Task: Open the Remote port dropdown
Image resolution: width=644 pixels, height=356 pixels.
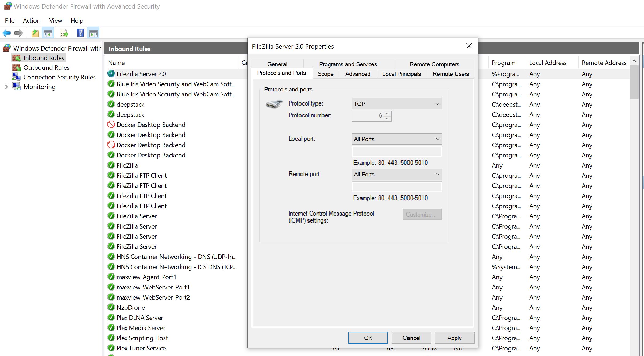Action: pos(397,174)
